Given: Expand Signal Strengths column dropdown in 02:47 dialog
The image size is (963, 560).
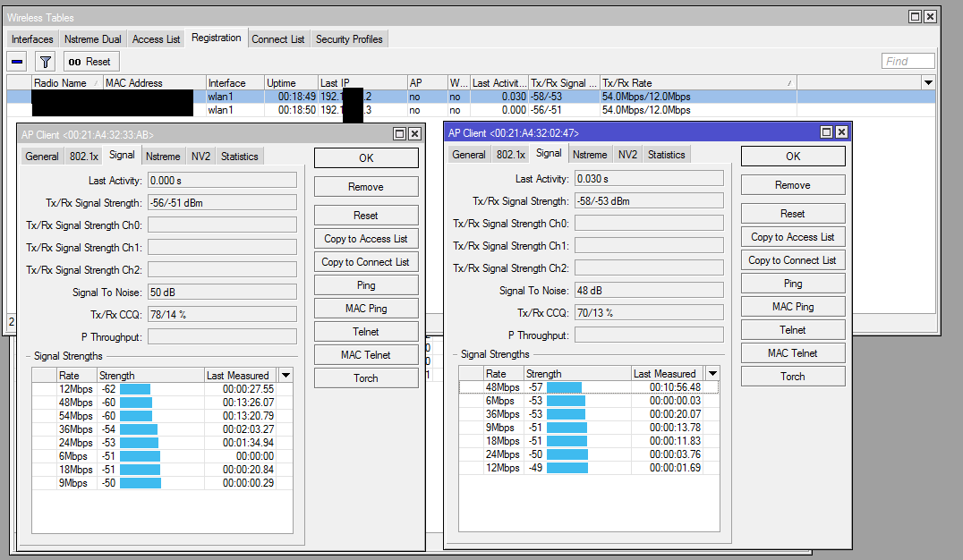Looking at the screenshot, I should point(712,374).
